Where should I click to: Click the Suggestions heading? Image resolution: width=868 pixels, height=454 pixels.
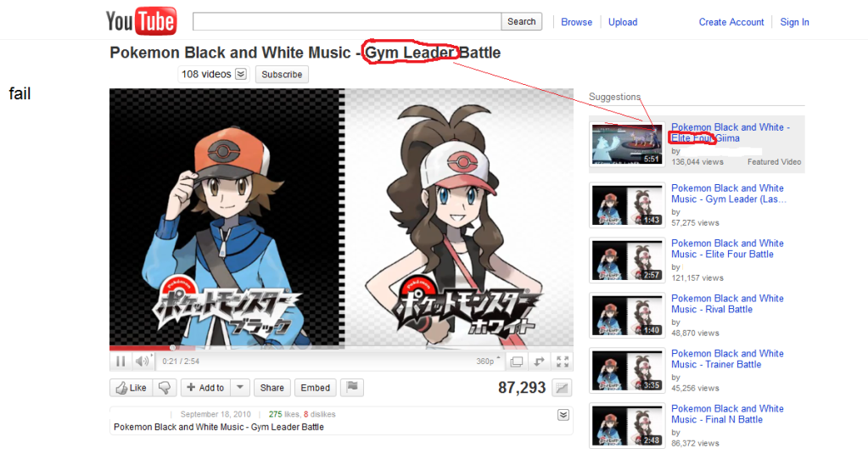pyautogui.click(x=614, y=97)
